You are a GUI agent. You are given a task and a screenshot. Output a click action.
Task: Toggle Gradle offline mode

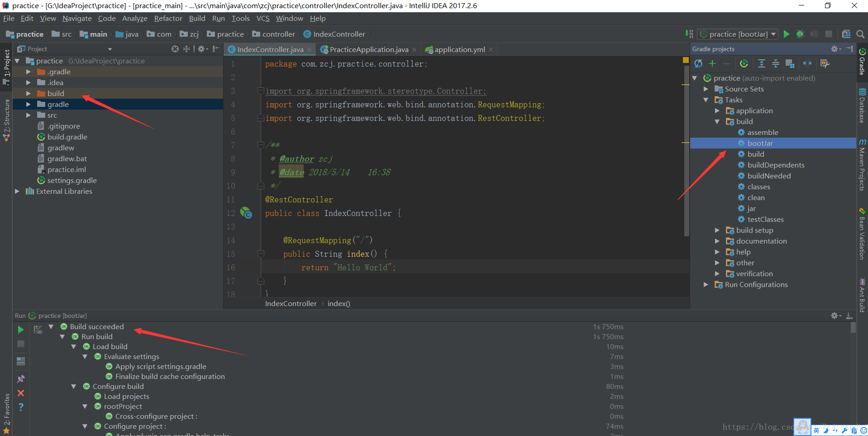(807, 63)
